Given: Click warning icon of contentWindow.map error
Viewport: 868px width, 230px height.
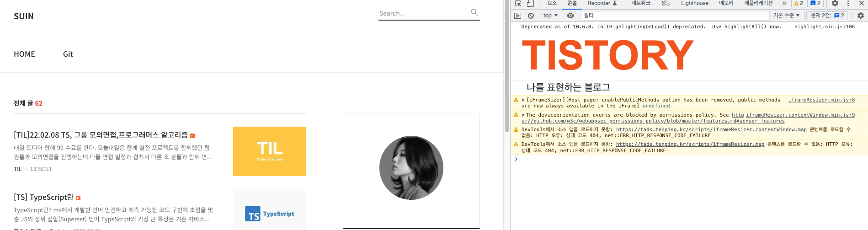Looking at the screenshot, I should (516, 129).
